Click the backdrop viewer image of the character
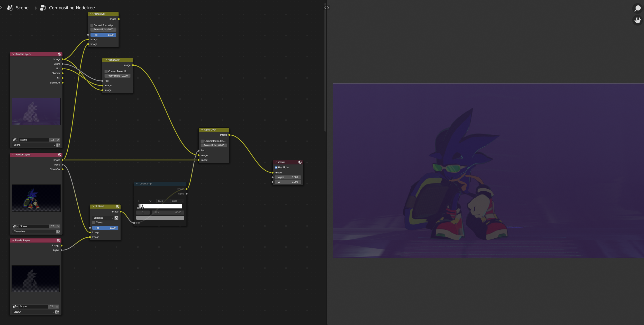644x325 pixels. pos(488,171)
